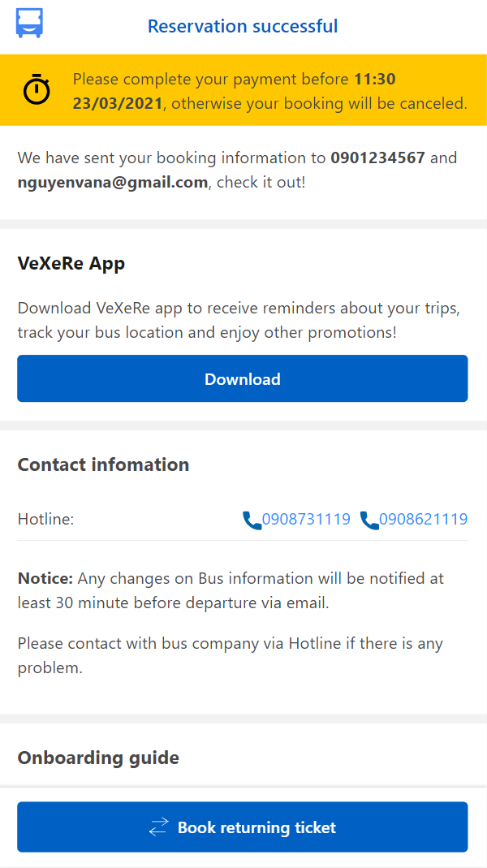
Task: Click the yellow payment warning banner
Action: [x=243, y=90]
